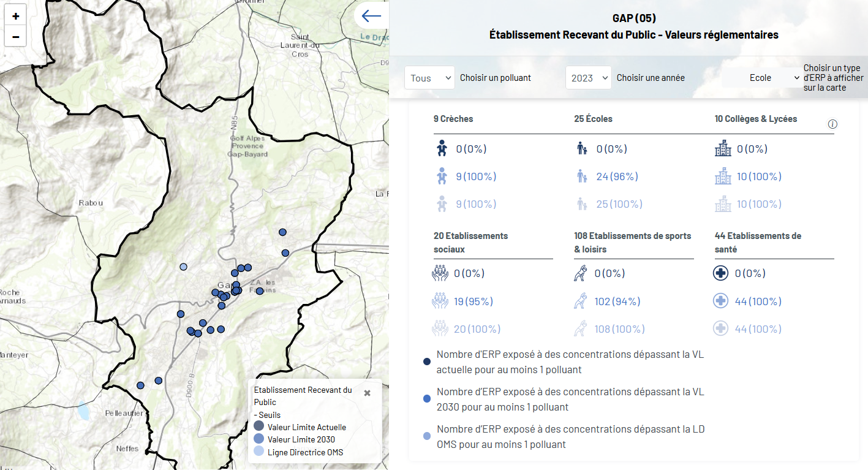Image resolution: width=868 pixels, height=470 pixels.
Task: Open the 2023 year dropdown
Action: pos(589,78)
